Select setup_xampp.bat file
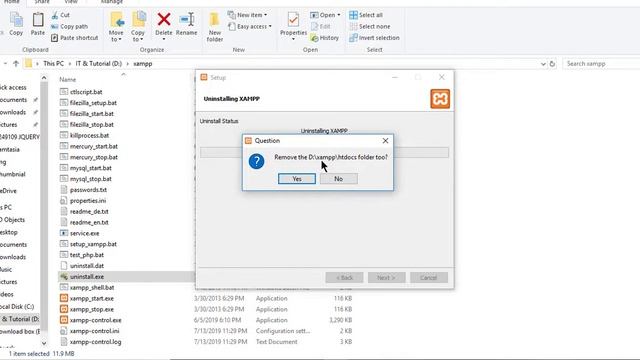640x360 pixels. (x=93, y=244)
